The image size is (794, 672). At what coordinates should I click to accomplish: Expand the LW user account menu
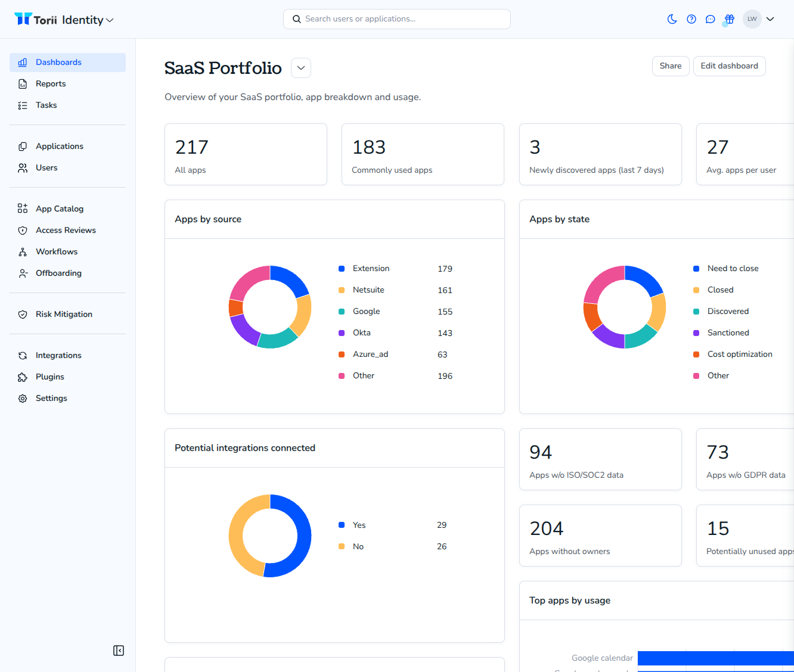[770, 19]
